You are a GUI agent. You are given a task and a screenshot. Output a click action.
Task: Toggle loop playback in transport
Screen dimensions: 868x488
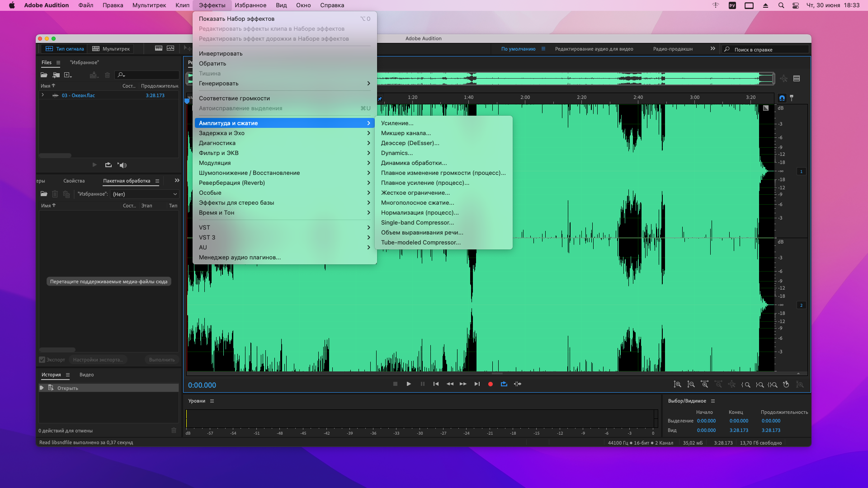[504, 384]
